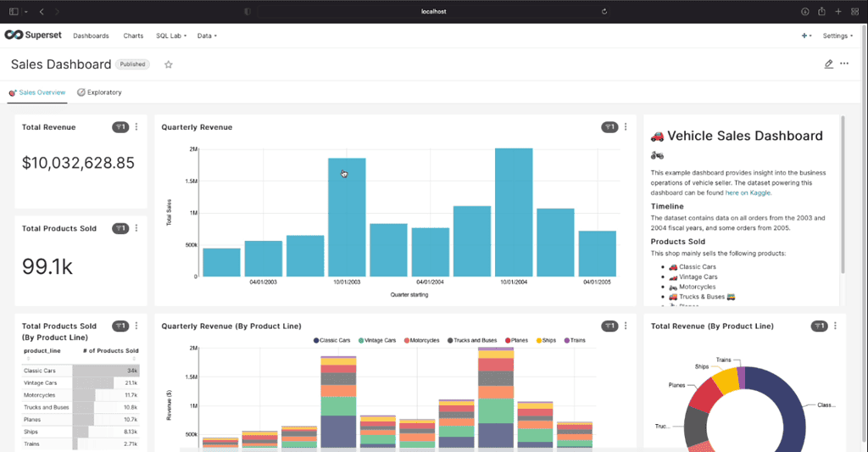Click the edit dashboard pencil icon
This screenshot has width=868, height=452.
[828, 64]
